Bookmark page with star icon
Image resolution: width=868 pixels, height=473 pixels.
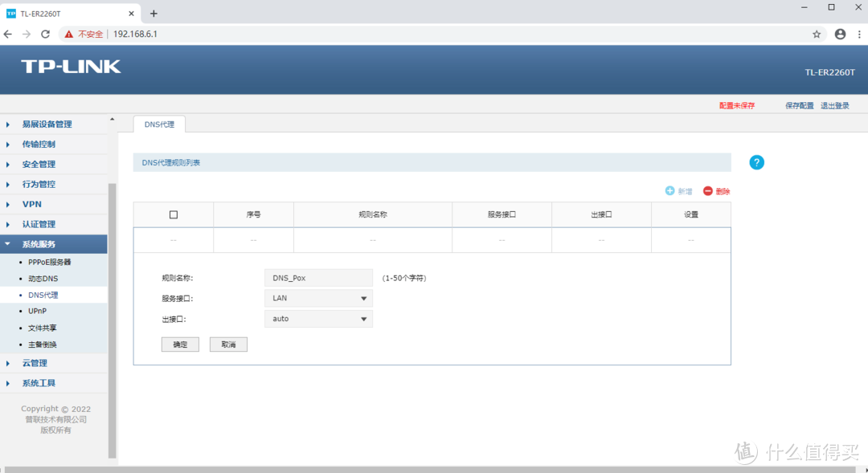[817, 35]
